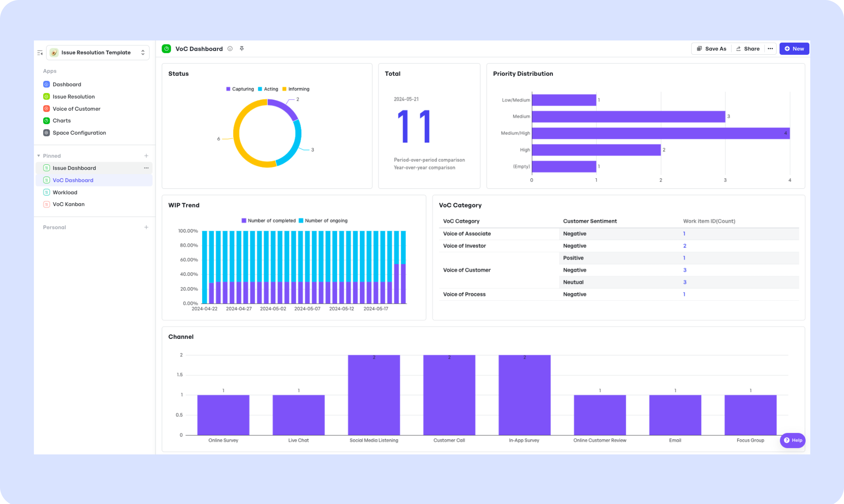The width and height of the screenshot is (844, 504).
Task: Open the Issue Resolution Template space switcher
Action: click(x=98, y=53)
